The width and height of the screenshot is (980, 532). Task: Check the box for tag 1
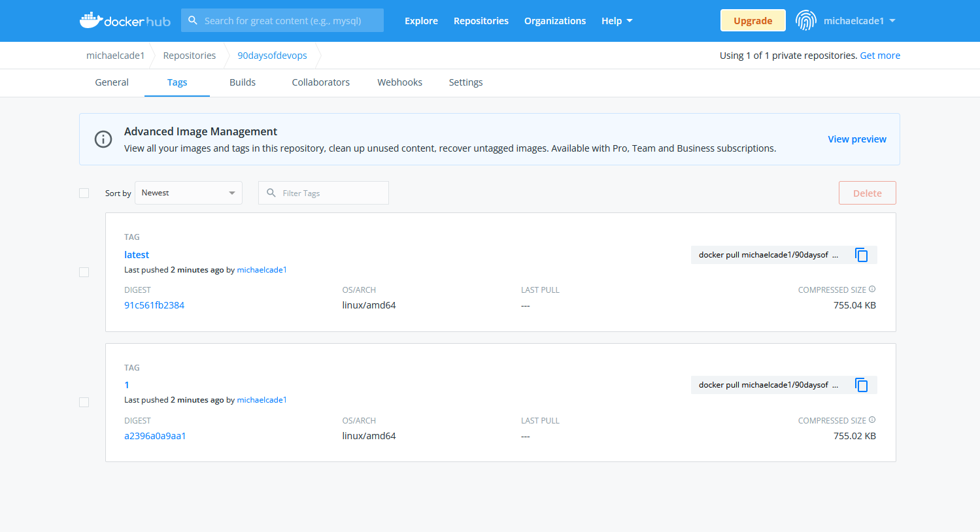(84, 402)
